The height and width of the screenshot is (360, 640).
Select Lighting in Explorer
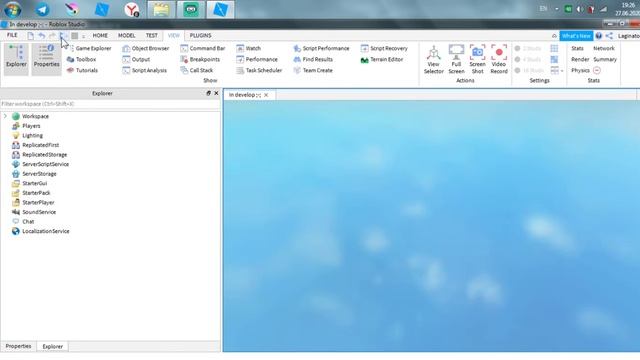tap(32, 136)
